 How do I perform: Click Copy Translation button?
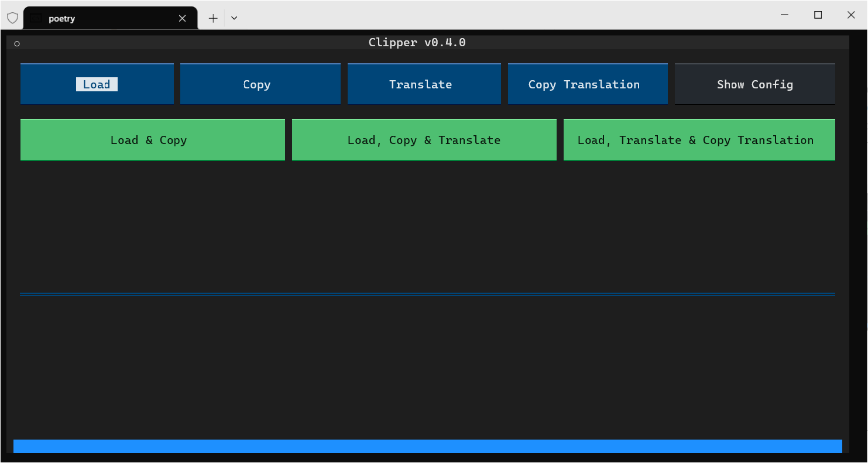(588, 84)
